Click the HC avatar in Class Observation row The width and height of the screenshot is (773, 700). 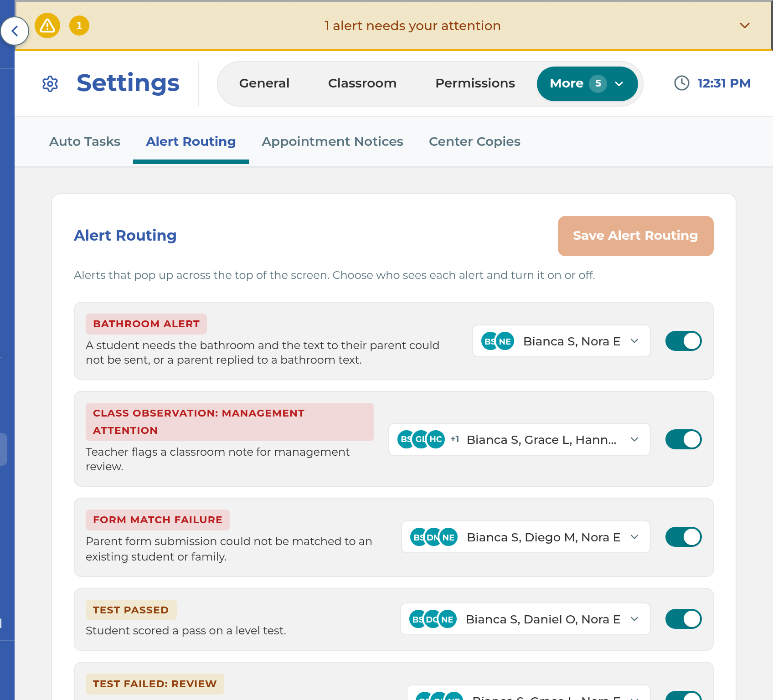[x=436, y=439]
